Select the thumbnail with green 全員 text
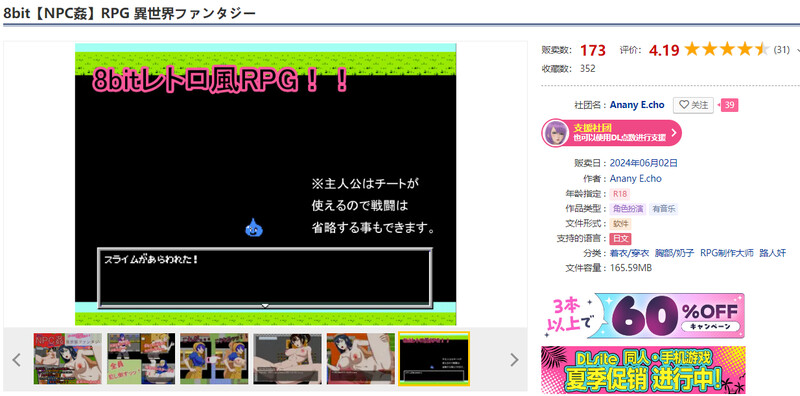This screenshot has height=396, width=800. (x=141, y=359)
